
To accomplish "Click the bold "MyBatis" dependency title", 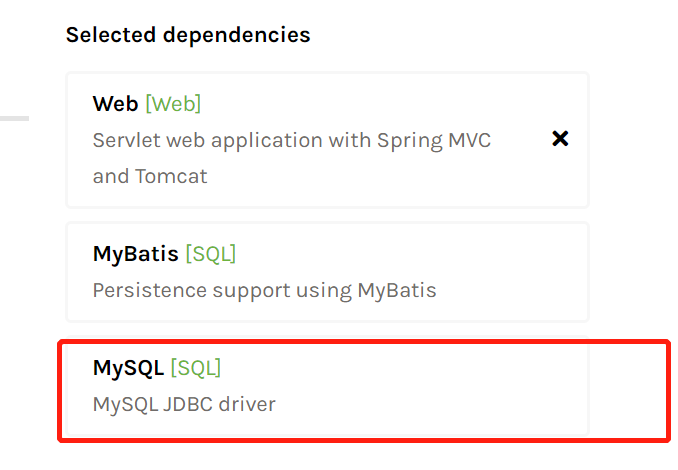I will (135, 254).
